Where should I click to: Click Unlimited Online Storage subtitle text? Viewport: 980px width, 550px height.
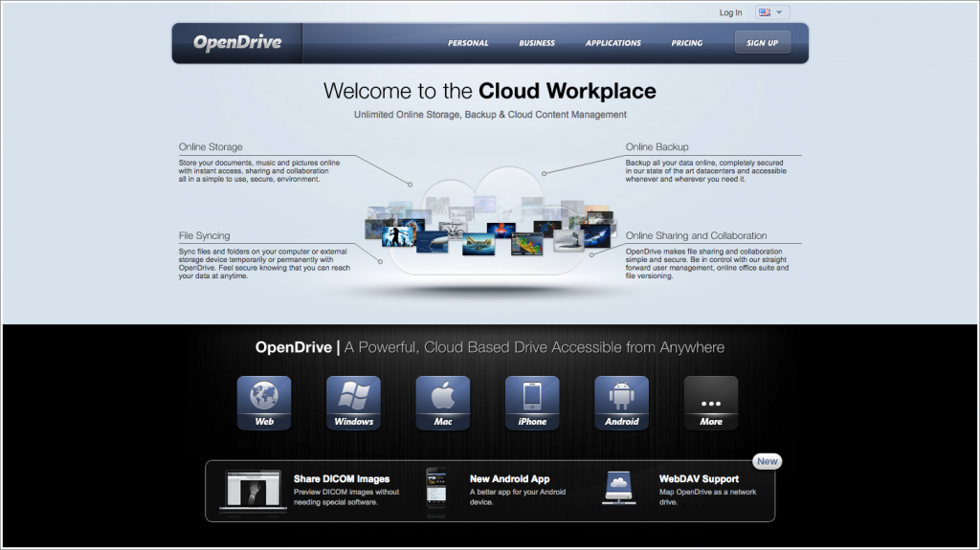tap(490, 115)
